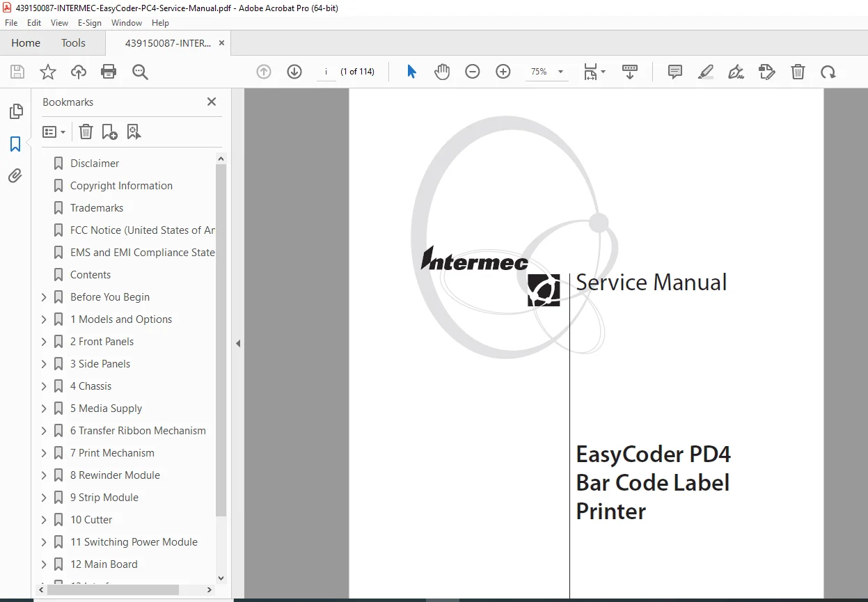Open the Window menu

click(x=127, y=23)
